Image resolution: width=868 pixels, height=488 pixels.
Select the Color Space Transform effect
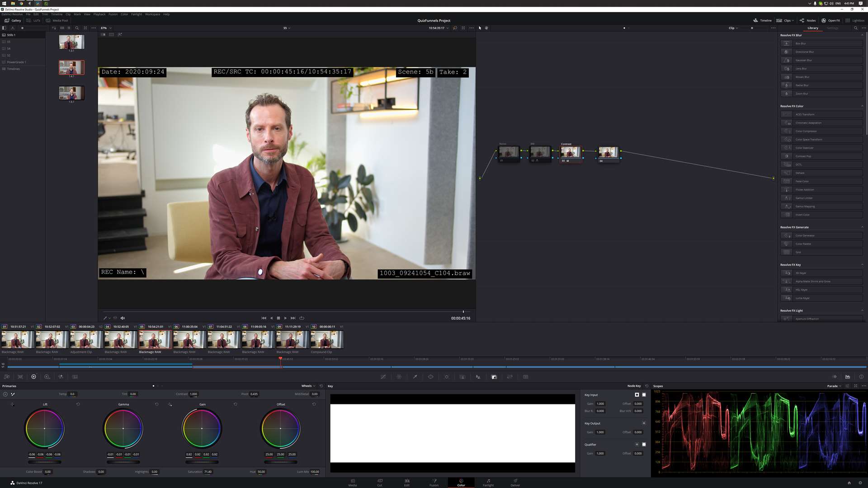822,140
